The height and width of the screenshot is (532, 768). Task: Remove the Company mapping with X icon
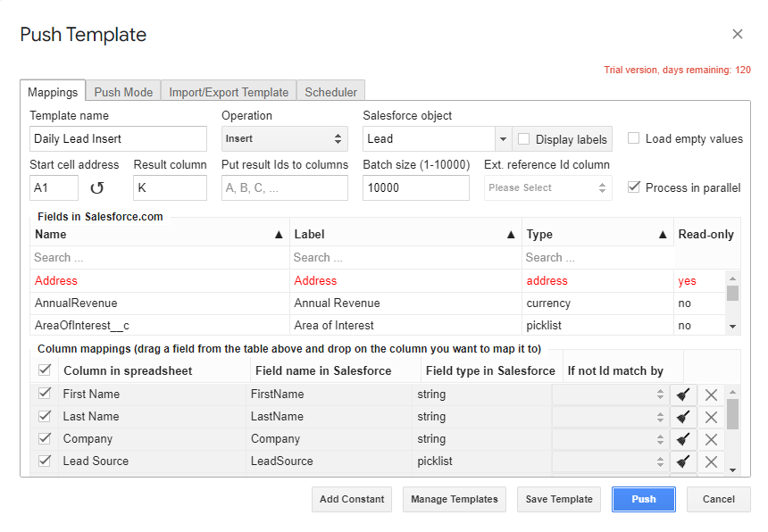coord(711,439)
